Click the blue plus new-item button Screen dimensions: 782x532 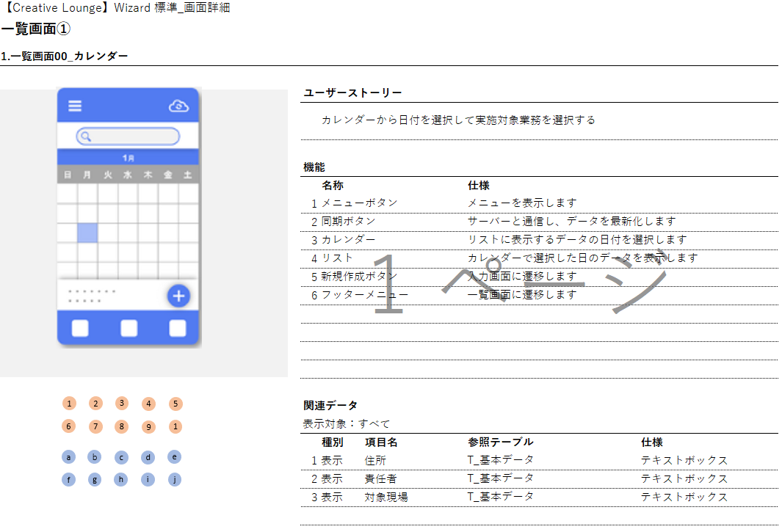tap(178, 296)
